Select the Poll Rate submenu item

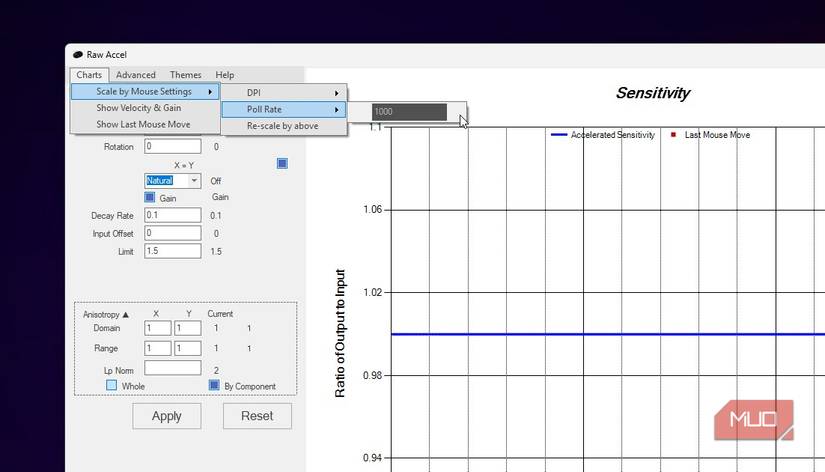click(x=284, y=109)
